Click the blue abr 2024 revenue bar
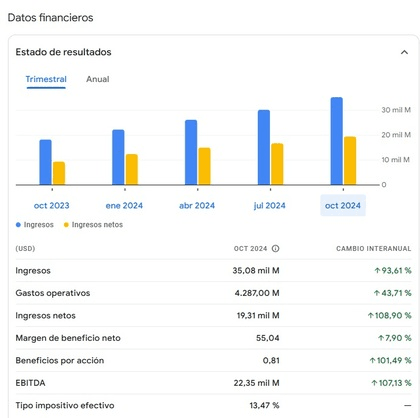420x418 pixels. click(x=191, y=152)
